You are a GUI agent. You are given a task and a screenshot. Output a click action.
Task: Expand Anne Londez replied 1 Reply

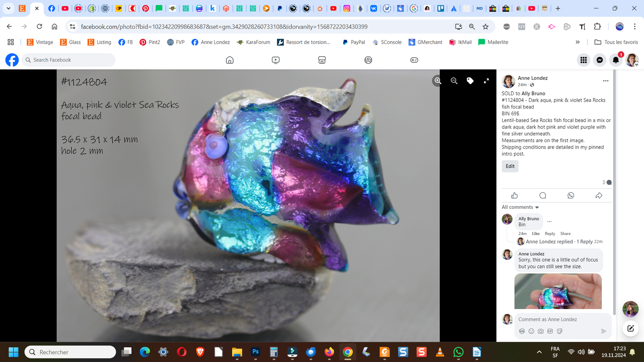tap(559, 241)
